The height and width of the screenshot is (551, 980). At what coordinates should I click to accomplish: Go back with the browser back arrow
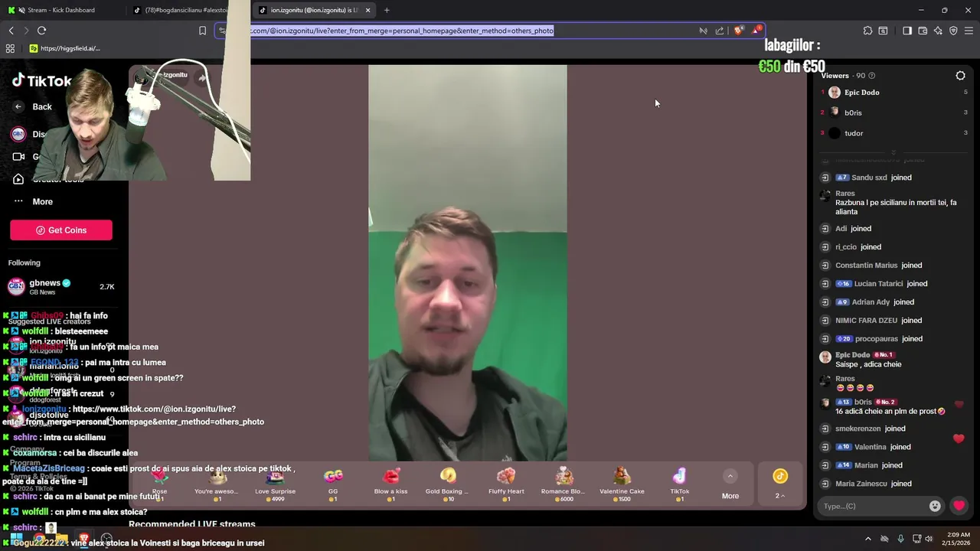click(x=11, y=31)
